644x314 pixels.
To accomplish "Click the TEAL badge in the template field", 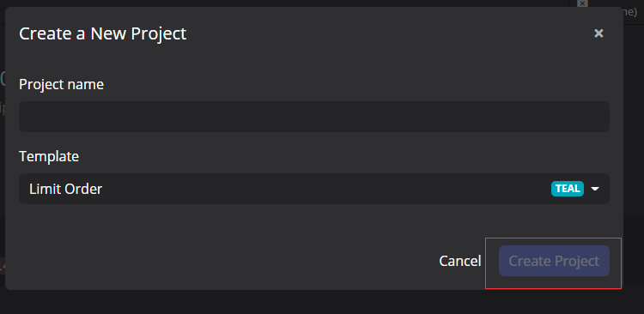I will 568,189.
